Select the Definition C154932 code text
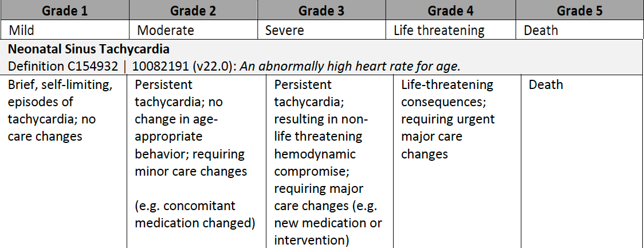The height and width of the screenshot is (248, 644). point(62,65)
